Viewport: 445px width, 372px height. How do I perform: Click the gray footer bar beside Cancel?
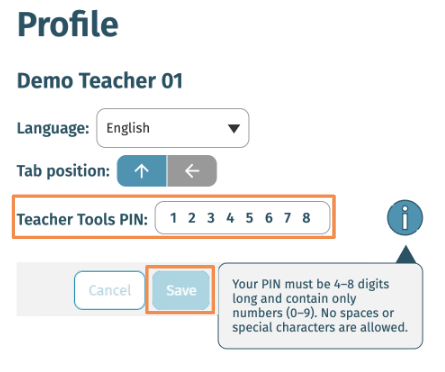(x=45, y=289)
